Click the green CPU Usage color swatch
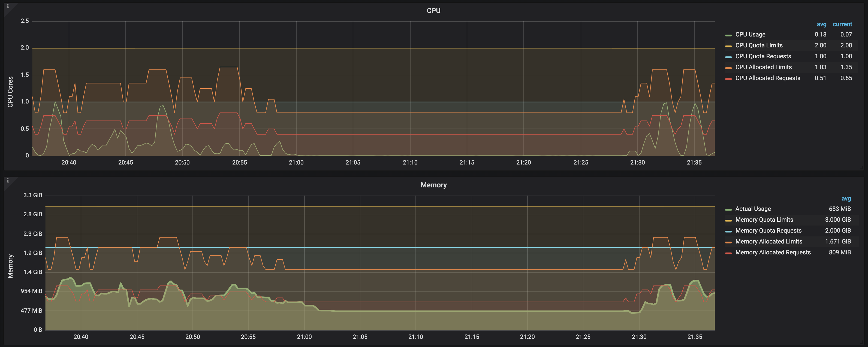Viewport: 868px width, 347px height. pyautogui.click(x=728, y=35)
